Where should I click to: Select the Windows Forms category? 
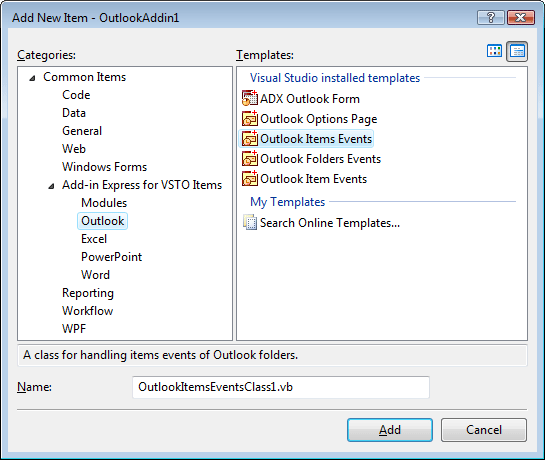[105, 167]
